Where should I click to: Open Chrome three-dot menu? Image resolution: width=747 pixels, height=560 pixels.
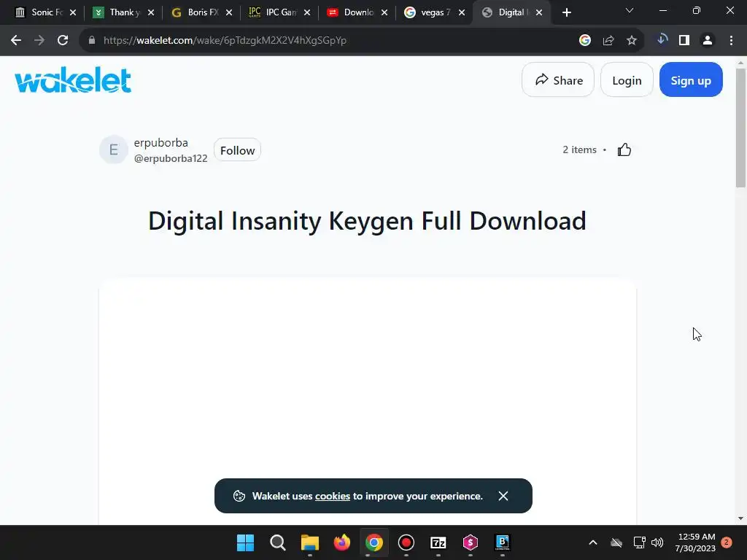point(731,41)
